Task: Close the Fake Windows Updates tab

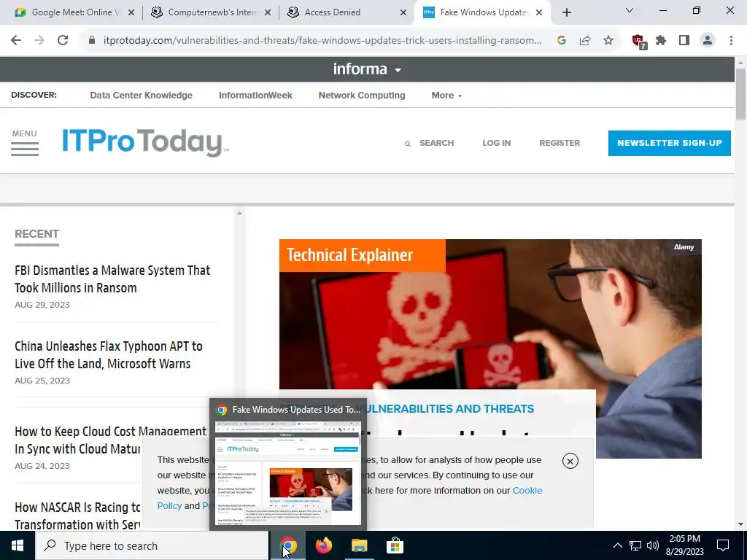Action: pyautogui.click(x=539, y=13)
